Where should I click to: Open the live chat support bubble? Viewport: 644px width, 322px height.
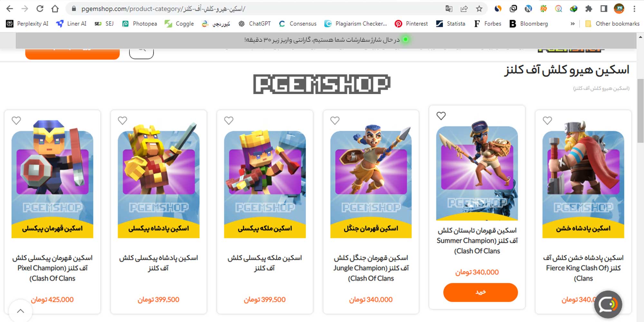tap(608, 304)
